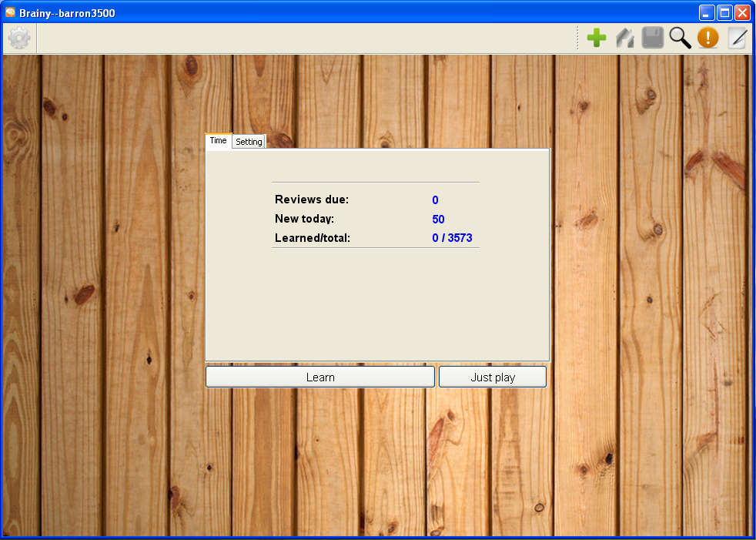Click the "Learned/total:" label
The height and width of the screenshot is (540, 756).
[313, 238]
